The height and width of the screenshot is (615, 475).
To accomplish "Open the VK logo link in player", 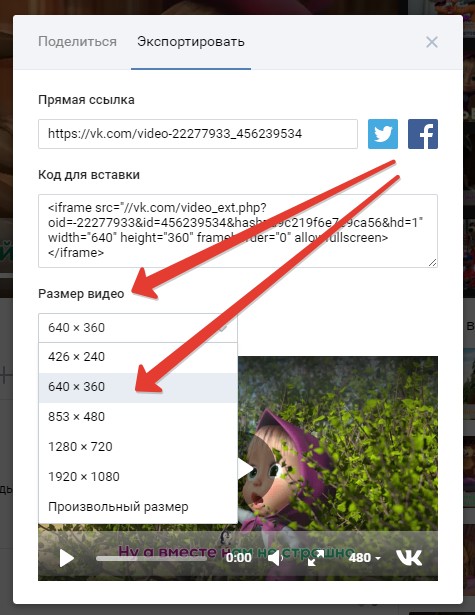I will 409,557.
